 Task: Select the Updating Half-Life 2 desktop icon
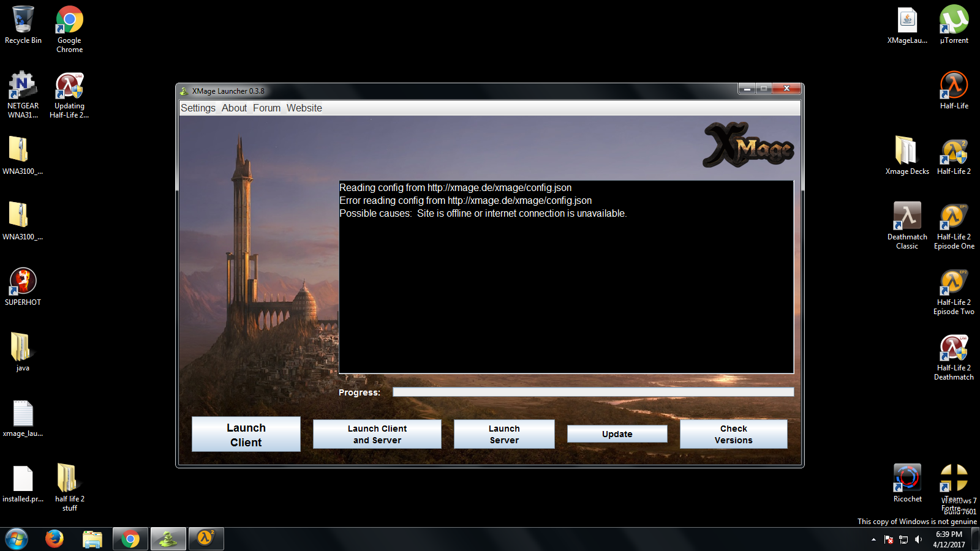(x=69, y=95)
